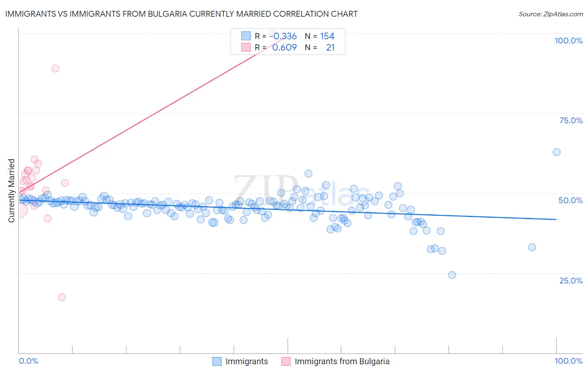Select the Immigrants legend label
588x373 pixels.
(247, 361)
